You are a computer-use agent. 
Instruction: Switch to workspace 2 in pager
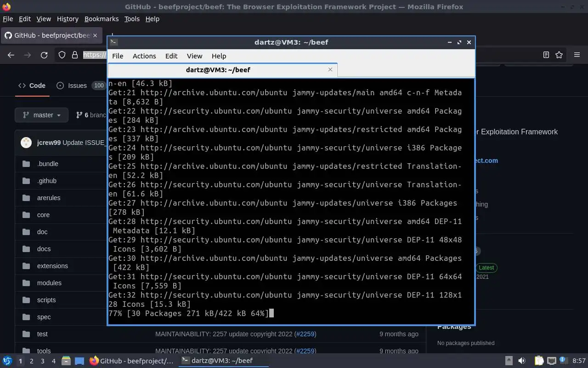pos(31,361)
